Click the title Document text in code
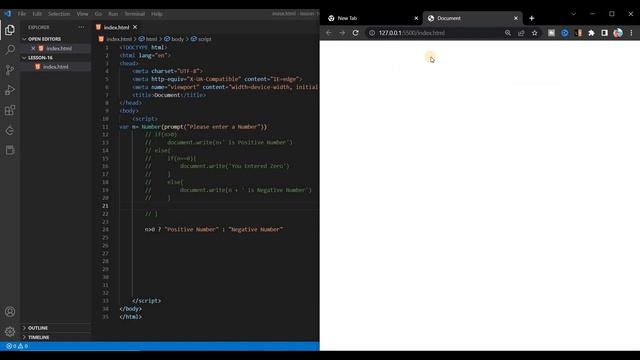This screenshot has width=640, height=360. coord(167,95)
